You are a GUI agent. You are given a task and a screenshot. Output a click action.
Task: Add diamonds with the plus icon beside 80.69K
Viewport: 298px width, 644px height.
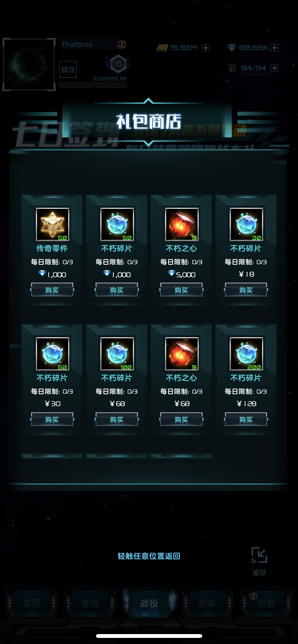[275, 48]
